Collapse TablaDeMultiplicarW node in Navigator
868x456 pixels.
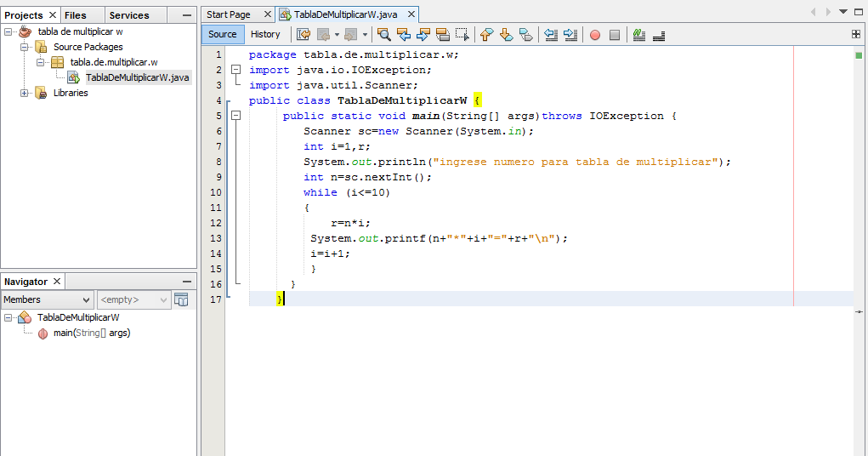coord(8,317)
